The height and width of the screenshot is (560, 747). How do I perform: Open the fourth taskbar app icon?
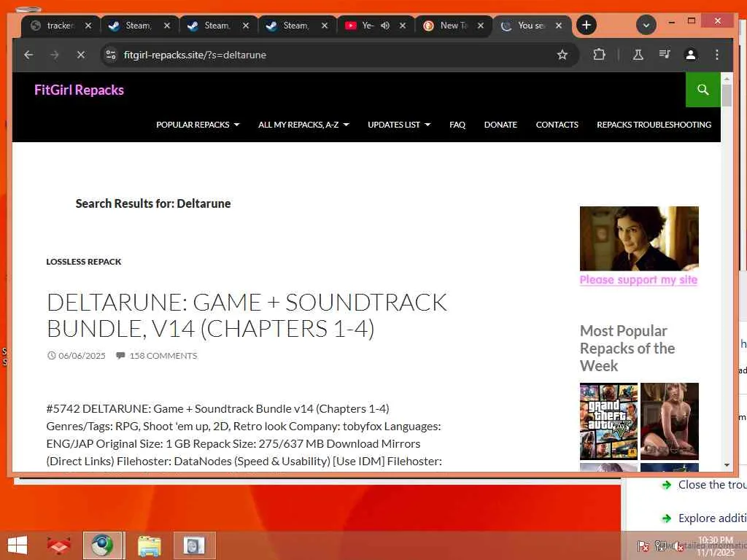coord(194,545)
